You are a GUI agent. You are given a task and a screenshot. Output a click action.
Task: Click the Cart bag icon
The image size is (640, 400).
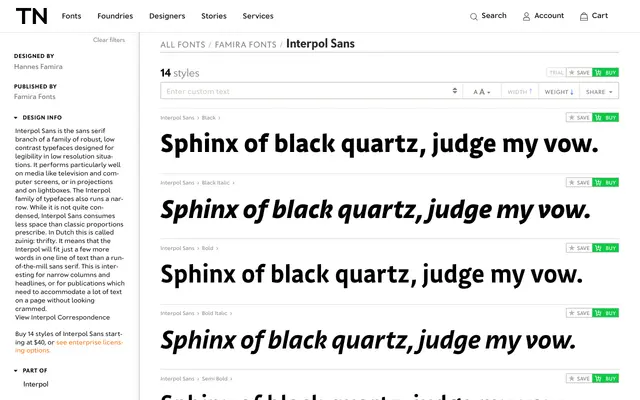tap(584, 16)
